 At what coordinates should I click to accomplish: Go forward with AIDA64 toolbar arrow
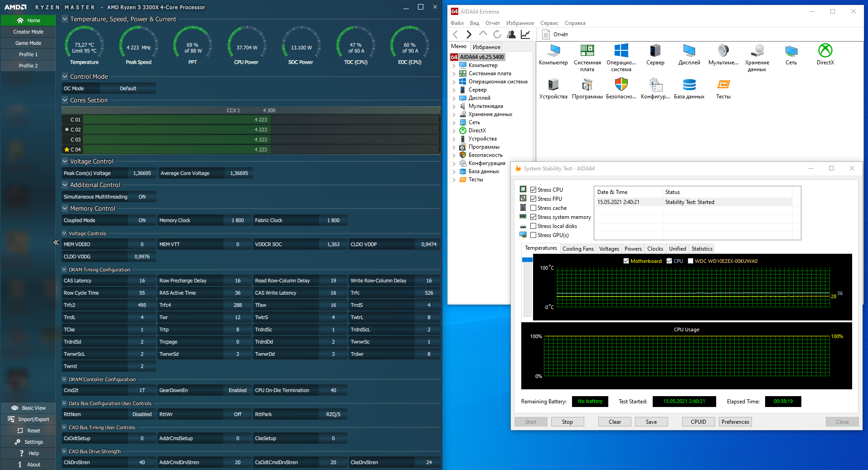pyautogui.click(x=469, y=34)
